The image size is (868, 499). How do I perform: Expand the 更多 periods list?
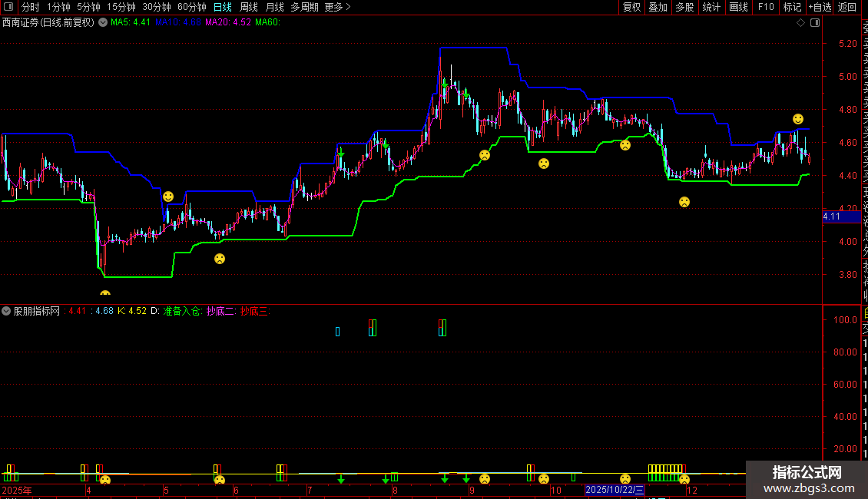click(x=337, y=7)
